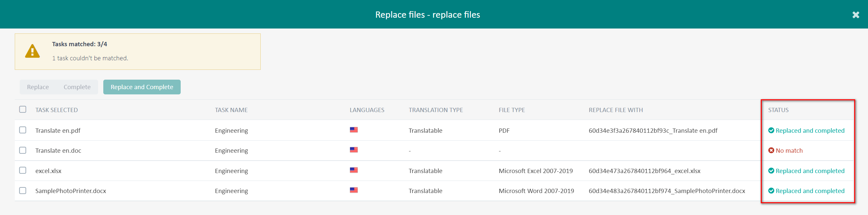Screen dimensions: 868x215
Task: Click the US flag in Translate en.doc row
Action: 353,150
